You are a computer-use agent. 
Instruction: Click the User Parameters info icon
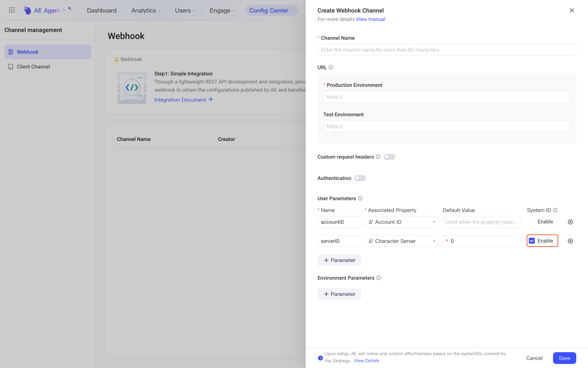(x=360, y=198)
